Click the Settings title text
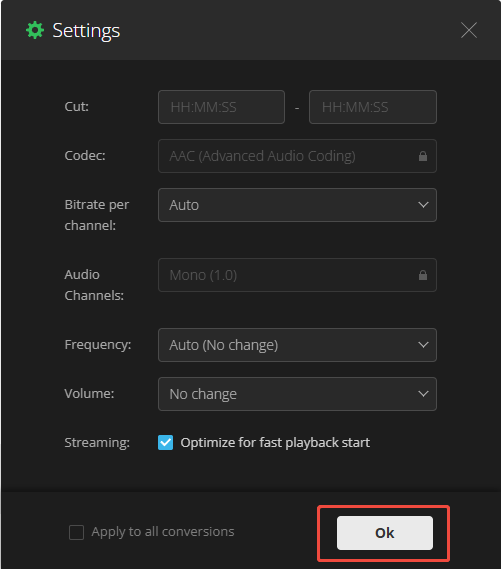501x569 pixels. [86, 31]
